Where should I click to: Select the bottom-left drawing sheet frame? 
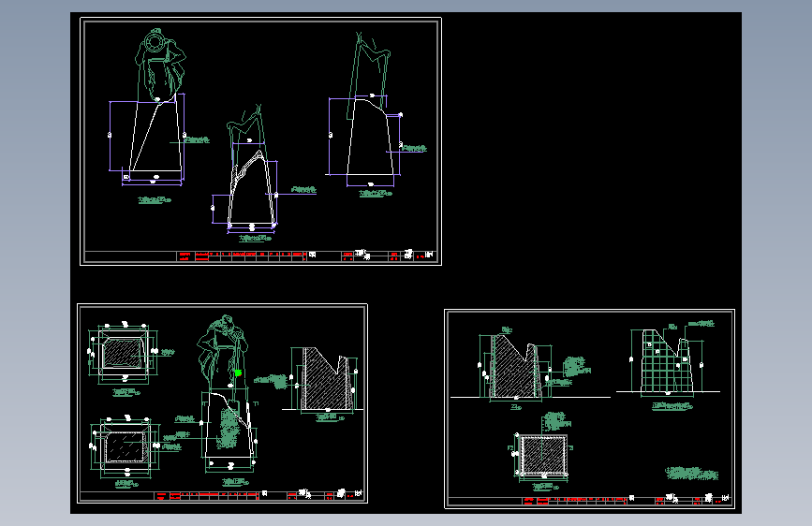(222, 403)
